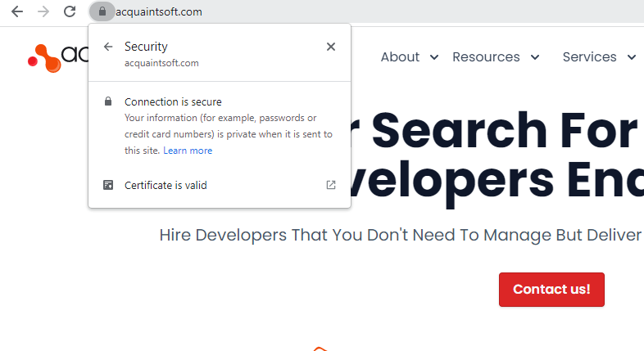Select the 'Certificate is valid' label

point(166,185)
